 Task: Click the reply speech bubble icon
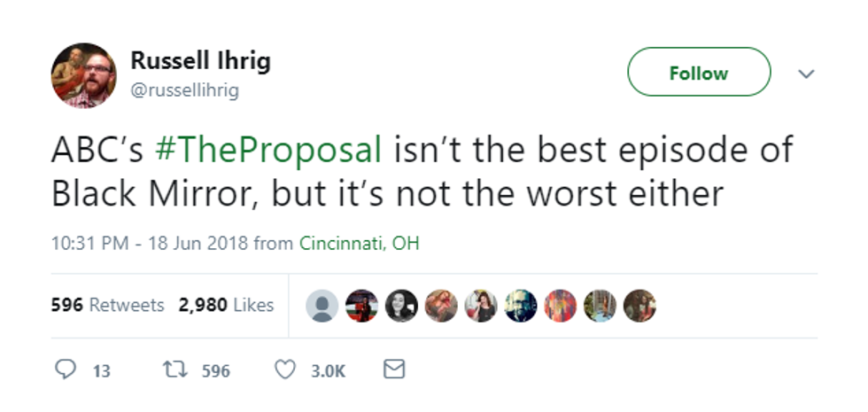65,369
